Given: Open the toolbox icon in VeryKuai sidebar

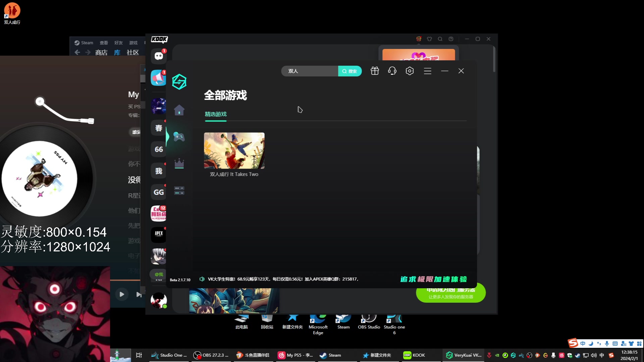Looking at the screenshot, I should click(179, 190).
